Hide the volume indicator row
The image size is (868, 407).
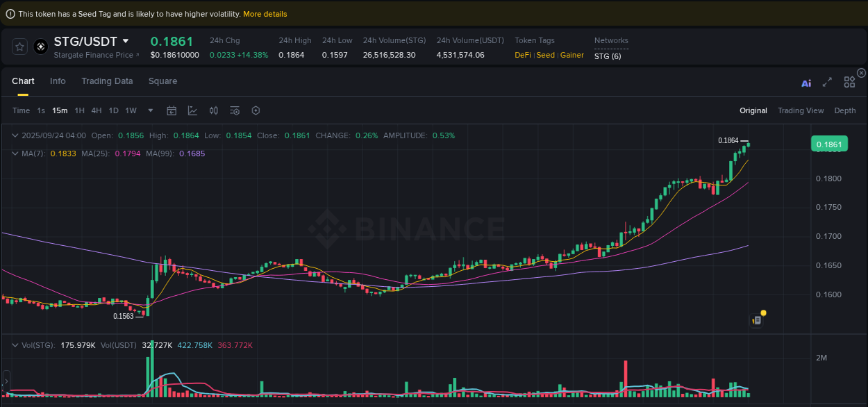pos(15,344)
